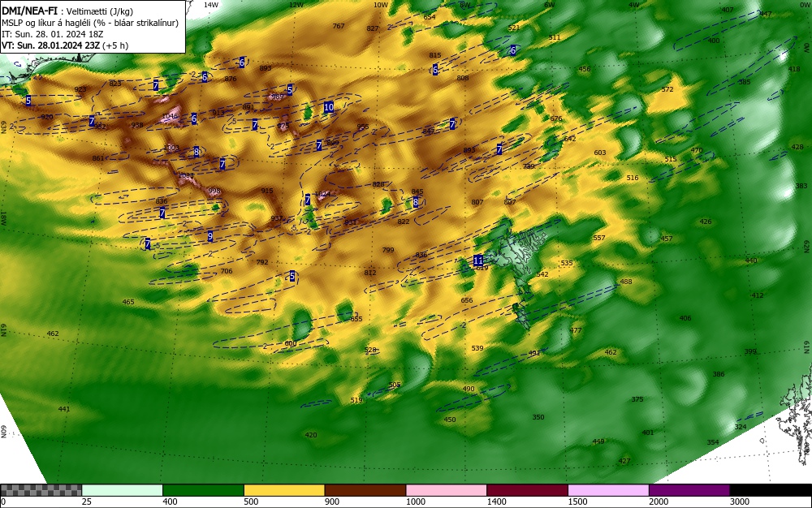
Task: Pick the brown 900–1000 legend swatch
Action: point(365,490)
